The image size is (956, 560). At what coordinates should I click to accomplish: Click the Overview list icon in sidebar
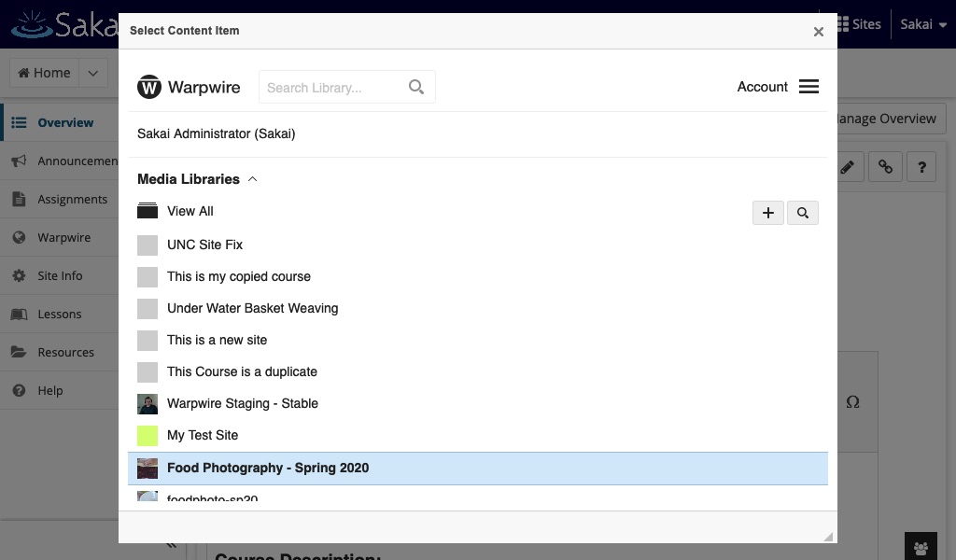(x=19, y=122)
